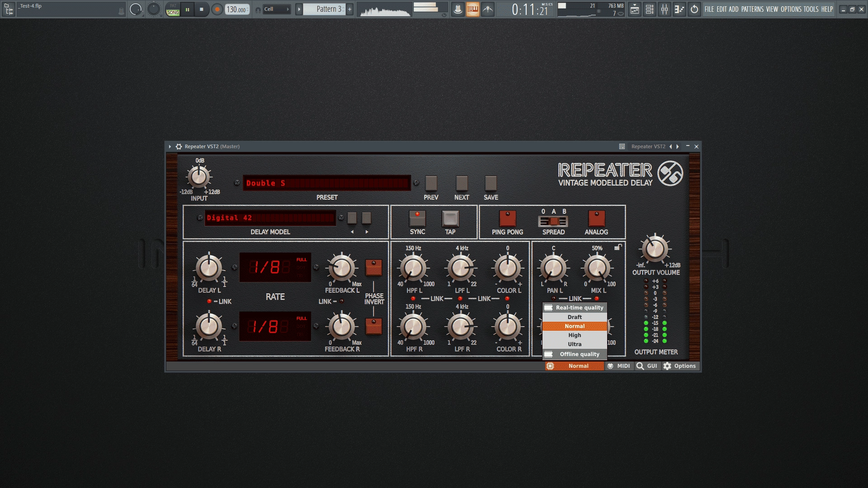The height and width of the screenshot is (488, 868).
Task: Open the EDIT menu
Action: tap(722, 9)
